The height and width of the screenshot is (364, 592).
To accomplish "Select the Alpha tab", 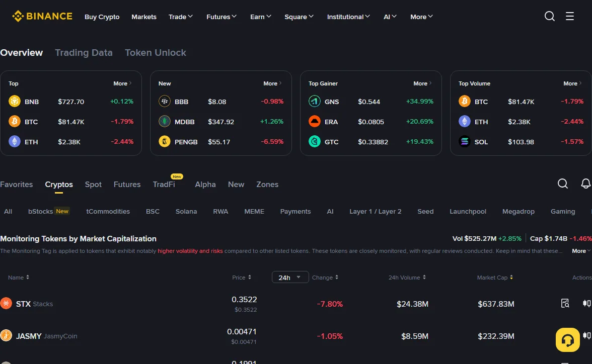I will click(x=205, y=184).
